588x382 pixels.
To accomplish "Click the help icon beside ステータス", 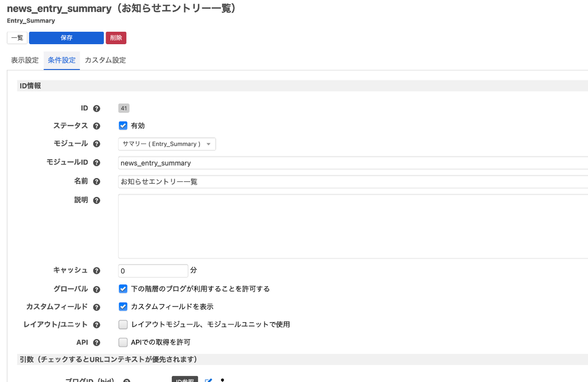I will [x=96, y=126].
